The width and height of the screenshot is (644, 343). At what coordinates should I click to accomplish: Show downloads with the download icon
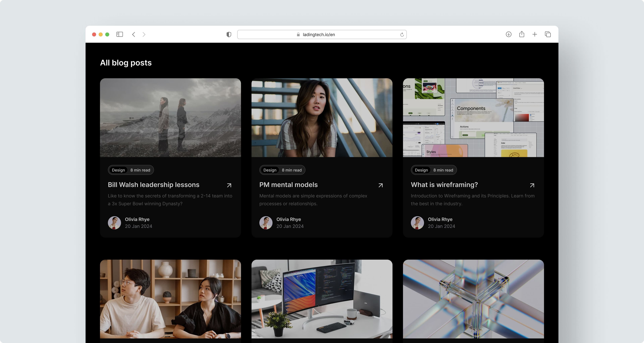point(508,34)
